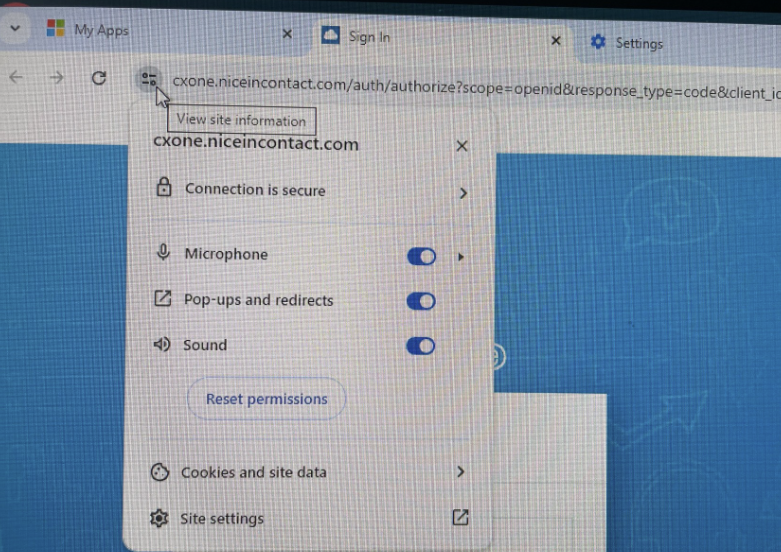Expand the Microphone submenu arrow
The width and height of the screenshot is (781, 552).
[461, 257]
